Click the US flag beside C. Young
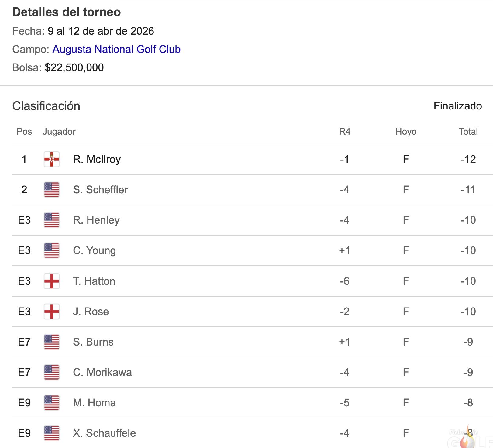 pyautogui.click(x=52, y=250)
